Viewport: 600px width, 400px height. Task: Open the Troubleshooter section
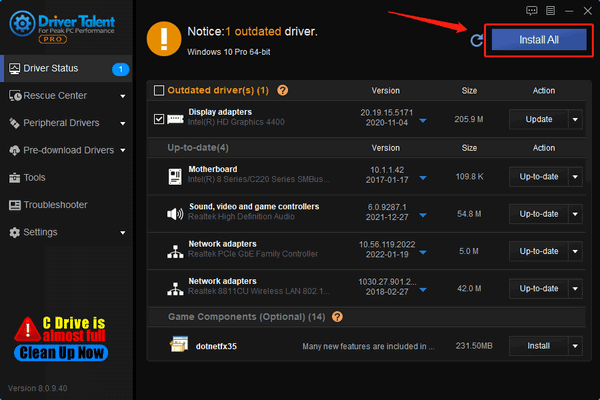pyautogui.click(x=66, y=205)
